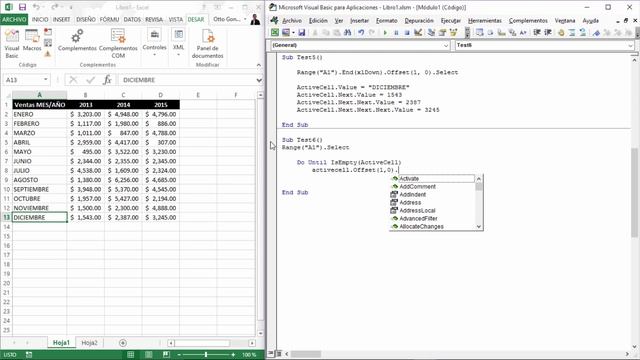Choose AddComment in the autocomplete list
This screenshot has height=360, width=640.
tap(433, 187)
